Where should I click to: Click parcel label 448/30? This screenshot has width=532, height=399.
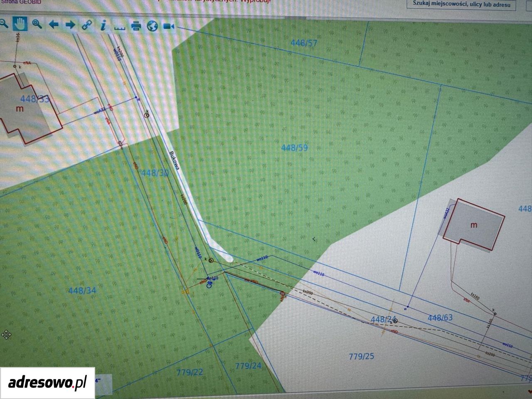click(x=155, y=173)
